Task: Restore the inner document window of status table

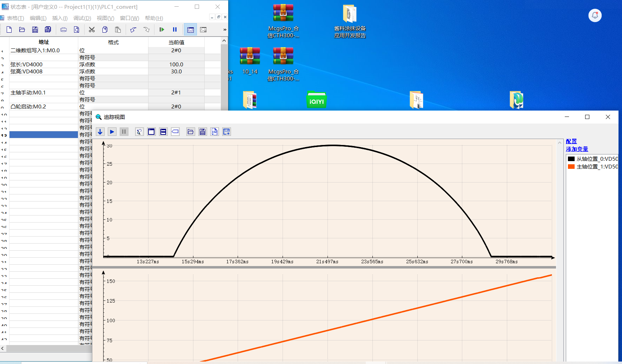Action: [218, 17]
